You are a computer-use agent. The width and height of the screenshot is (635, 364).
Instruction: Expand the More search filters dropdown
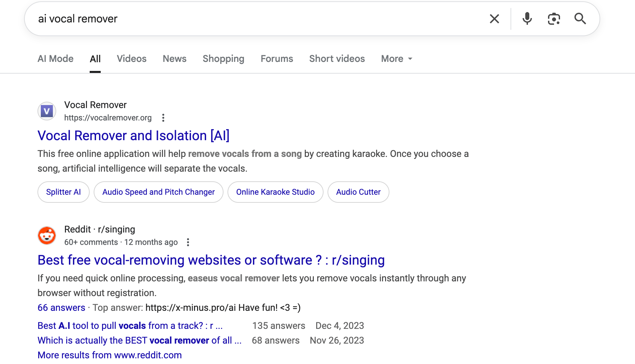(x=397, y=59)
